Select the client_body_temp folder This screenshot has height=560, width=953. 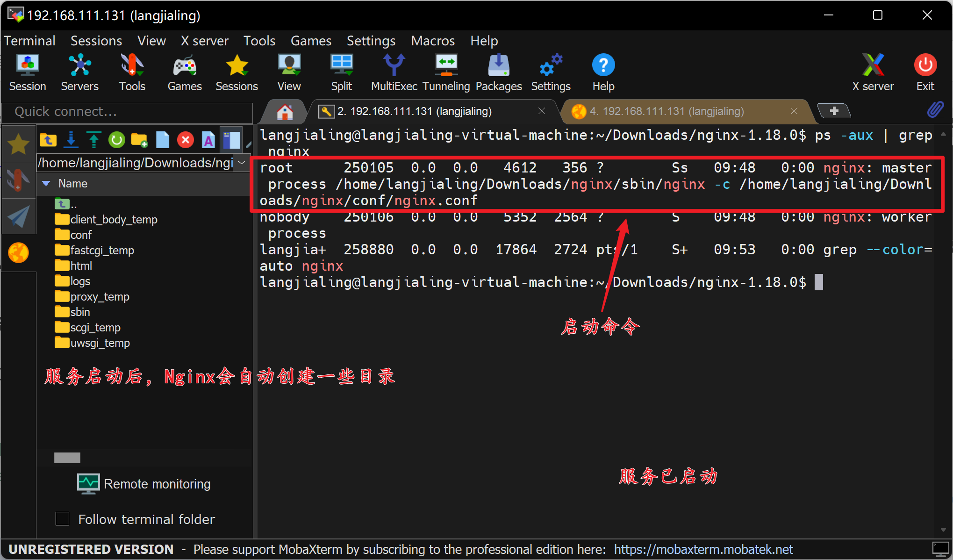(106, 219)
